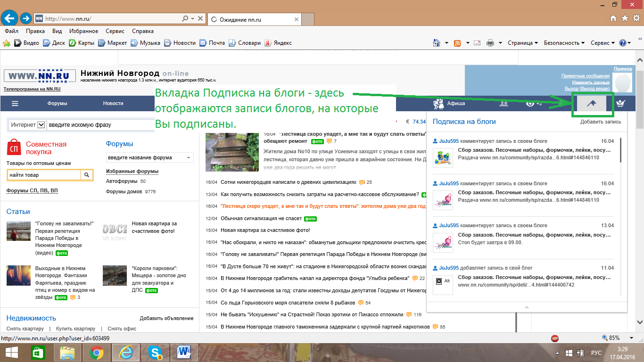This screenshot has width=644, height=362.
Task: Click the РУС language indicator
Action: click(x=596, y=353)
